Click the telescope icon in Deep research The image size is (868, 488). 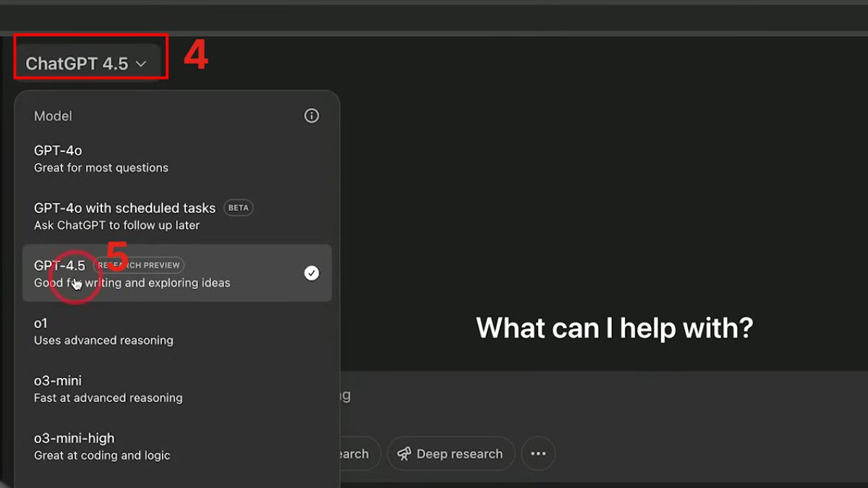(x=404, y=454)
